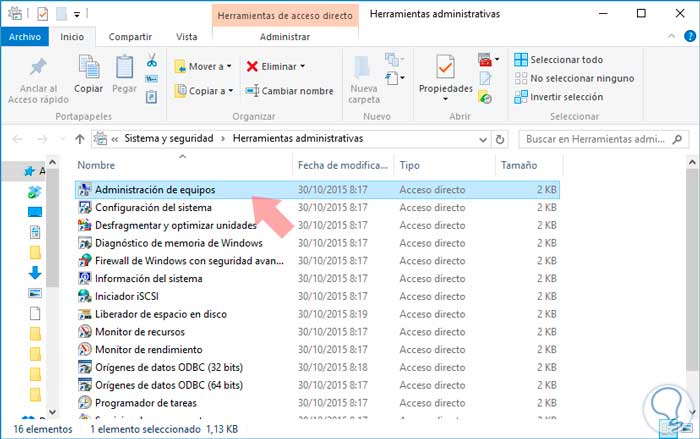Click the navigation pane scrollbar up arrow
Screen dimensions: 700x439
52,163
